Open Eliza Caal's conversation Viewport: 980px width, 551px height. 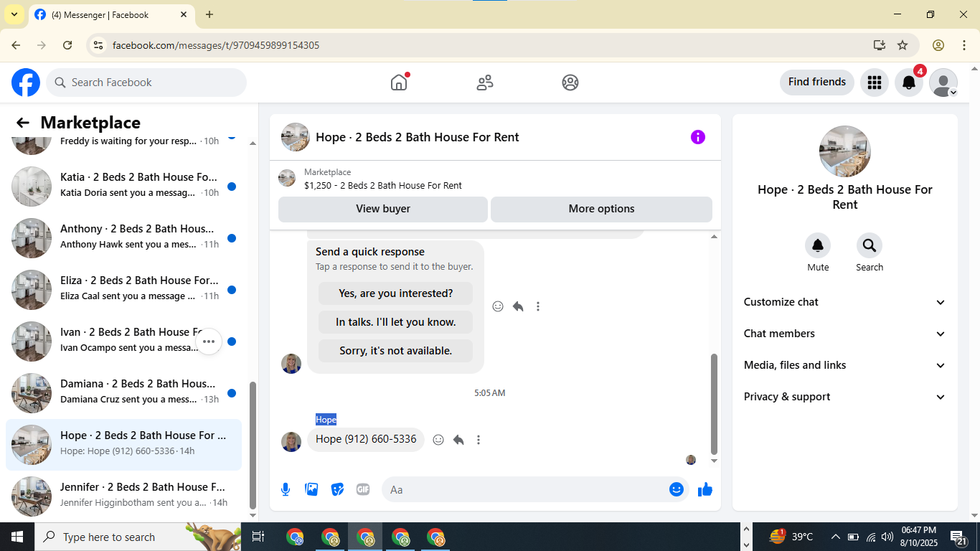coord(124,290)
